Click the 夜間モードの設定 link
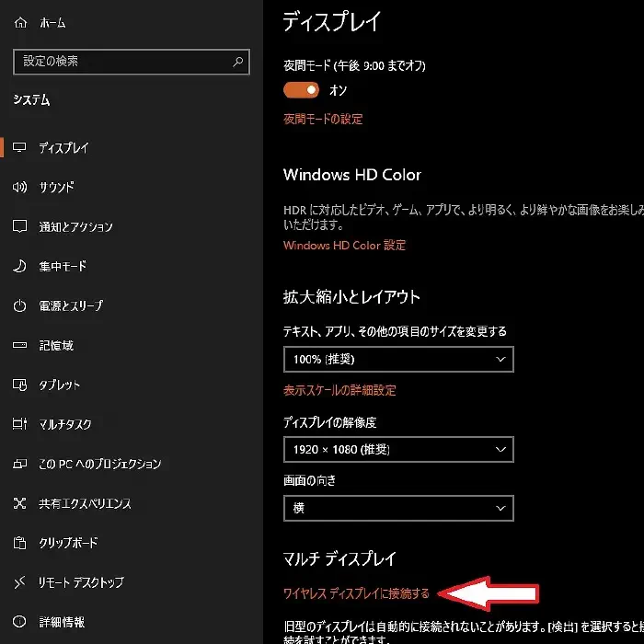644x644 pixels. pos(323,119)
